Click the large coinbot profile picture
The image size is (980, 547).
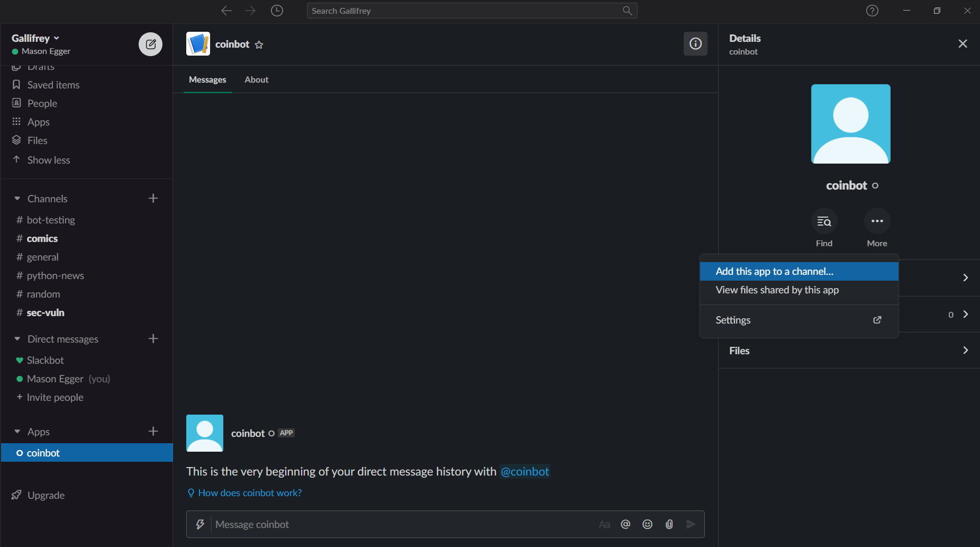[x=851, y=124]
